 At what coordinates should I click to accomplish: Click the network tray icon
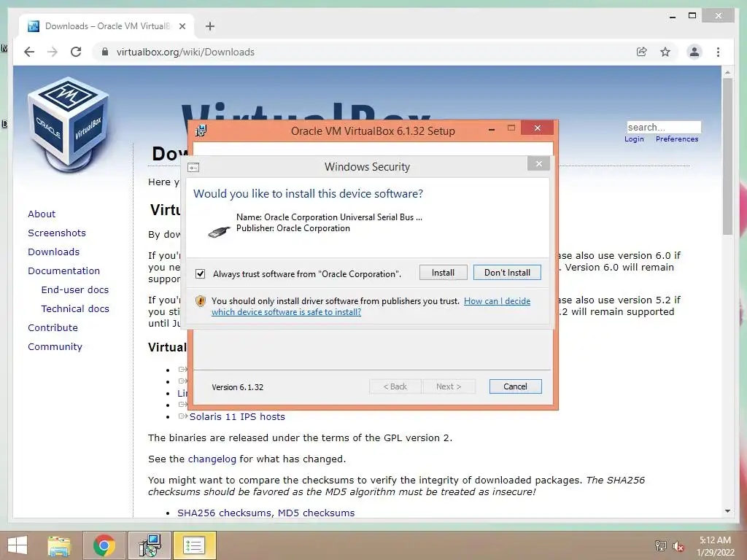pos(661,545)
